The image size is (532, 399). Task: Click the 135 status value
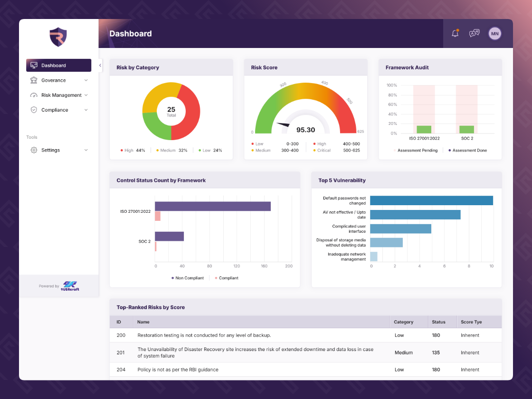tap(436, 352)
